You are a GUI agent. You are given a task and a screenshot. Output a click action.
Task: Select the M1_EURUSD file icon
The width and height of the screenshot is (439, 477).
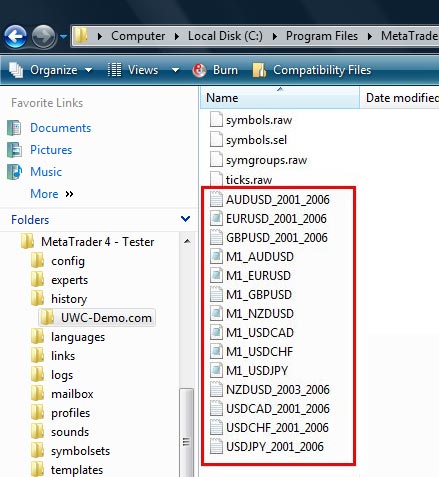click(x=216, y=276)
